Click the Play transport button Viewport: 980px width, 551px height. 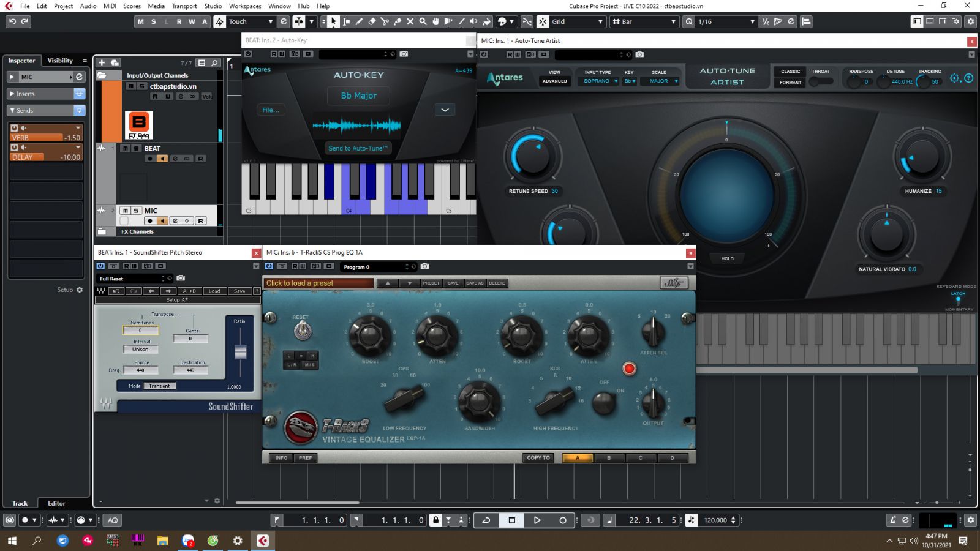click(x=537, y=520)
